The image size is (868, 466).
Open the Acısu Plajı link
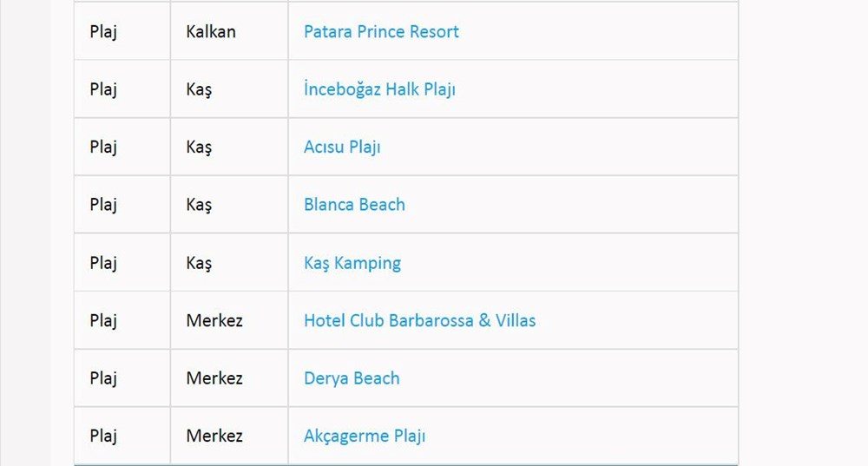point(342,147)
